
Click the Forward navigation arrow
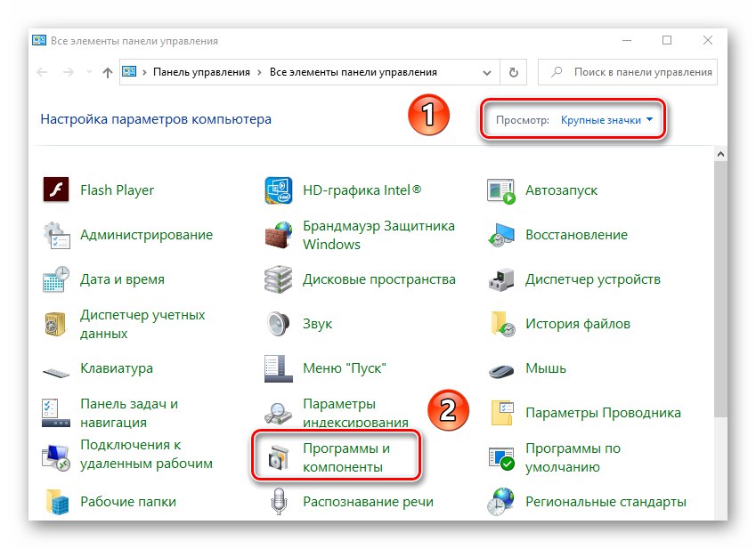[69, 72]
